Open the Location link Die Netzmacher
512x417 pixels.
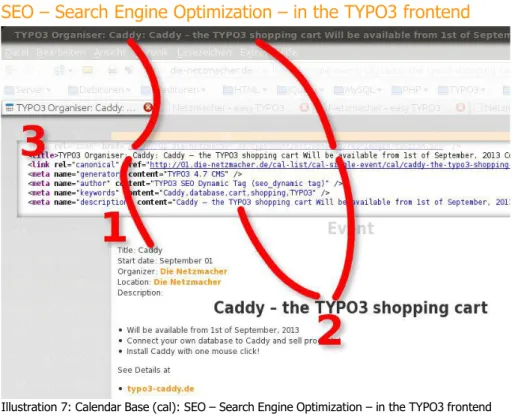pyautogui.click(x=187, y=282)
